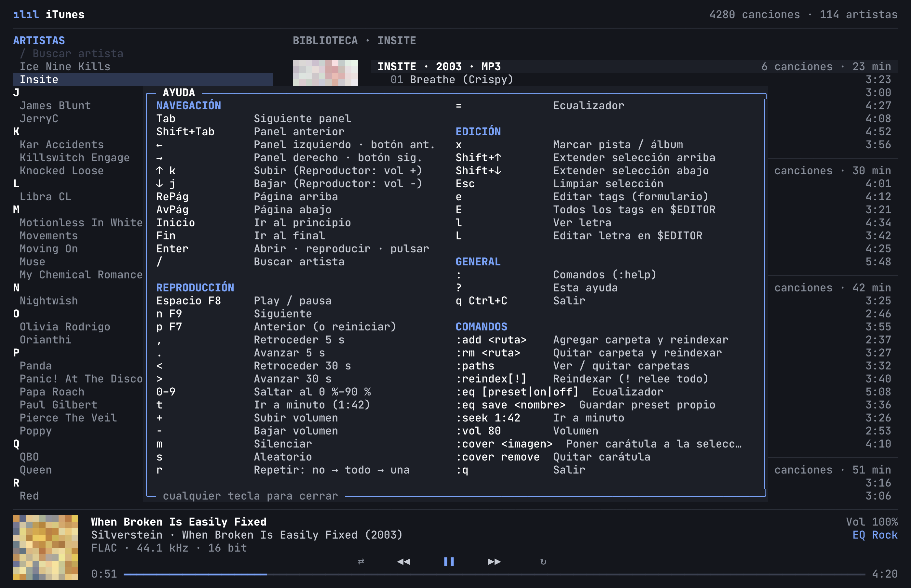Select the highlighted Insite artist row
Screen dimensions: 911x588
tap(143, 79)
